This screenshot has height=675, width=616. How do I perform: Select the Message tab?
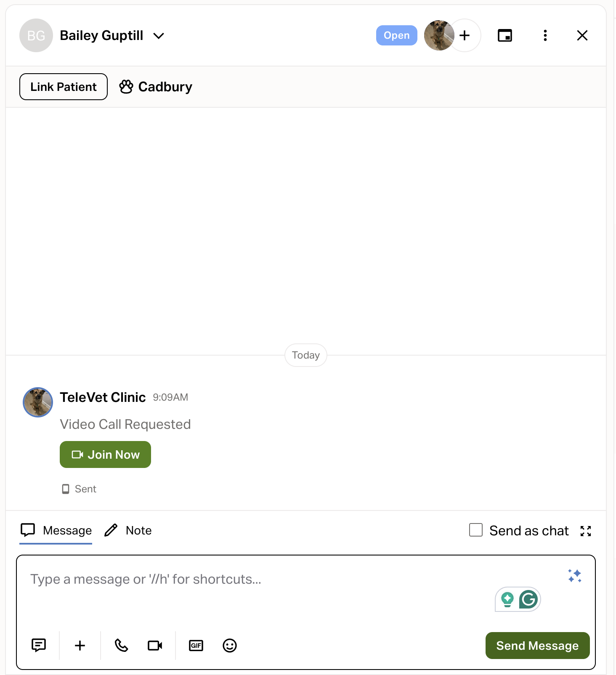tap(56, 530)
